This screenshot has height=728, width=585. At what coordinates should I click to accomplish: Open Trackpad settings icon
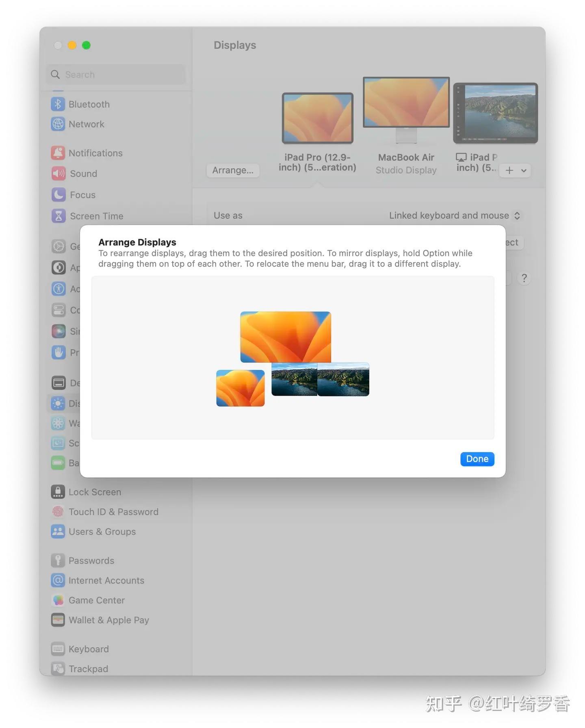[58, 669]
